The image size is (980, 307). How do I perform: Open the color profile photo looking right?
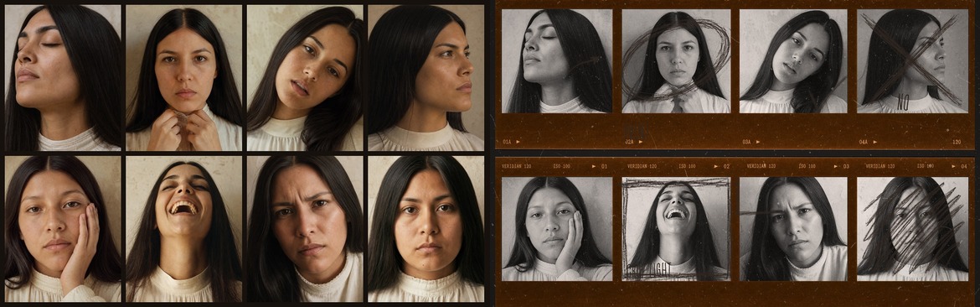(426, 78)
